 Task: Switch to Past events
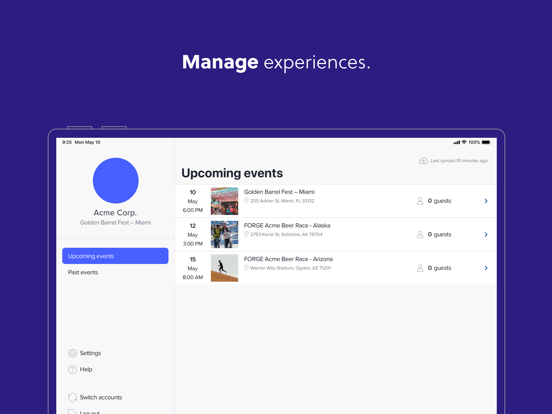tap(83, 272)
